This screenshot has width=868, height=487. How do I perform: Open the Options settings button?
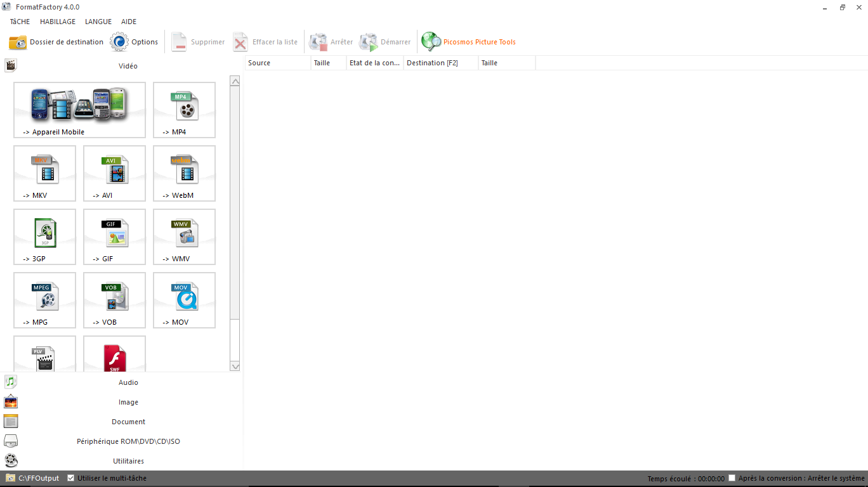tap(134, 42)
